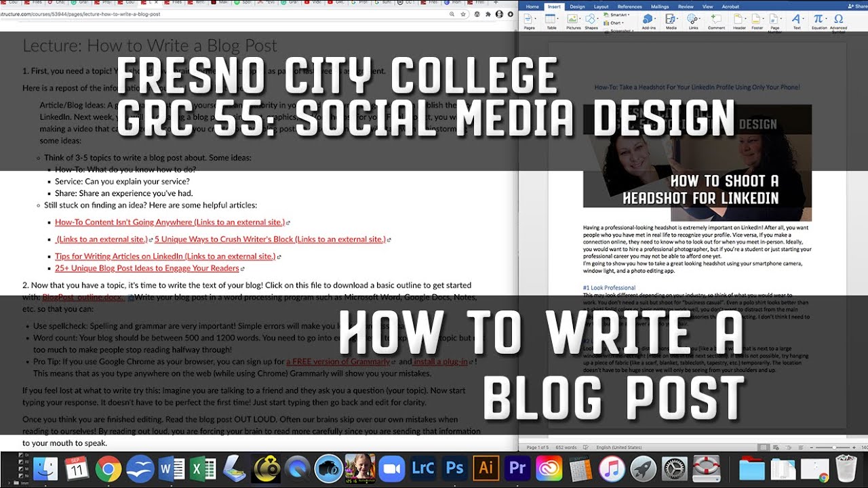868x488 pixels.
Task: Insert a Text box from Word ribbon
Action: [x=797, y=21]
